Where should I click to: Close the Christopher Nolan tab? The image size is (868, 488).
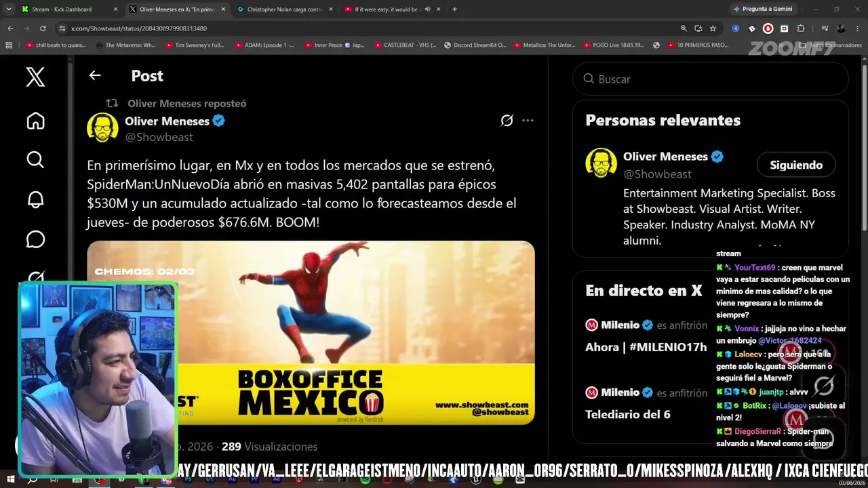pyautogui.click(x=331, y=9)
